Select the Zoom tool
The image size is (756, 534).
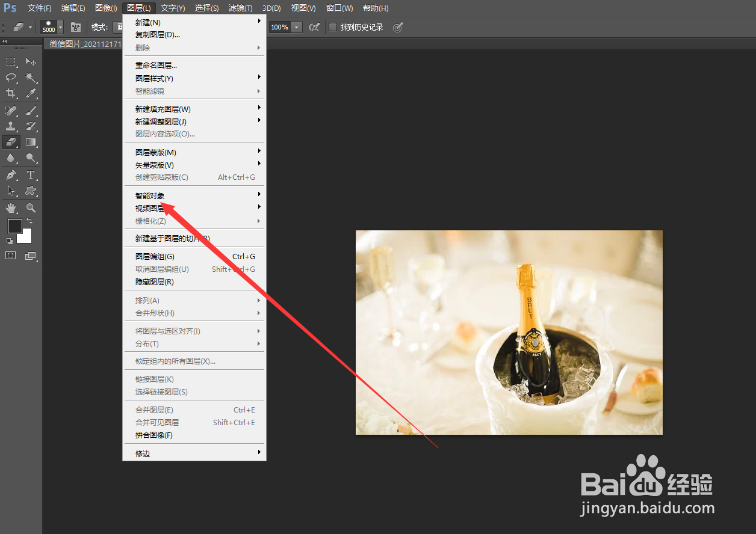click(x=30, y=207)
